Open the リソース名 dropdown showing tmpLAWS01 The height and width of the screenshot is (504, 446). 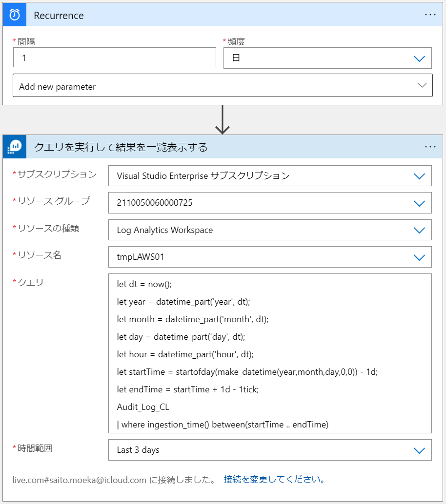pyautogui.click(x=270, y=257)
